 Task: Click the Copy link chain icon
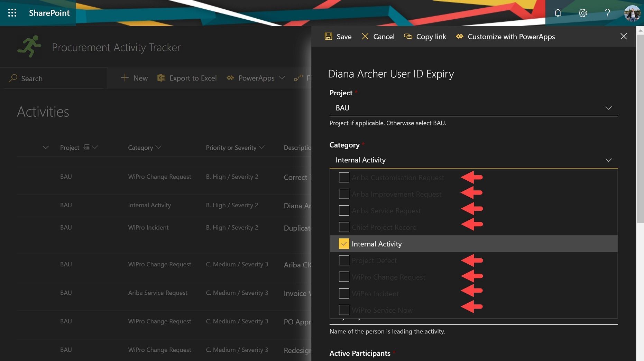(408, 36)
